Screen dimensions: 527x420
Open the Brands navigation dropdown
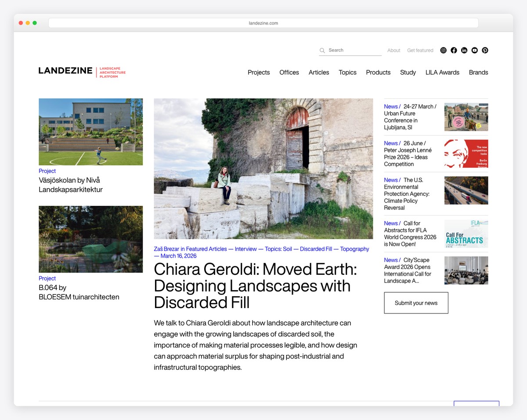(478, 72)
